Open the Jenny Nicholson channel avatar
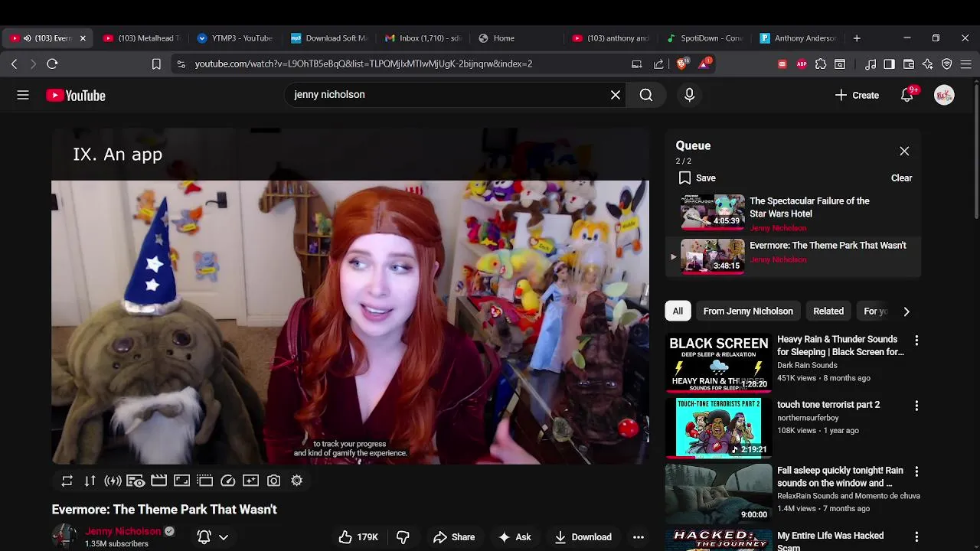 [x=64, y=536]
